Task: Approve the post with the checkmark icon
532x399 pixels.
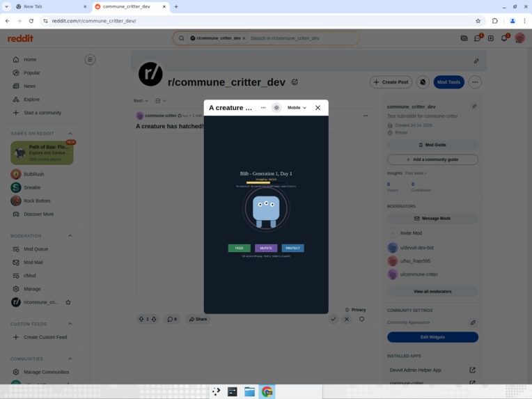Action: 333,319
